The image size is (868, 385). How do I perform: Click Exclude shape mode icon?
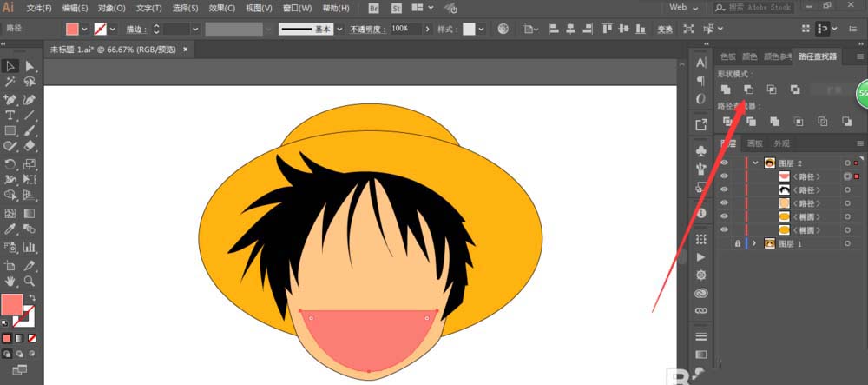[x=795, y=90]
